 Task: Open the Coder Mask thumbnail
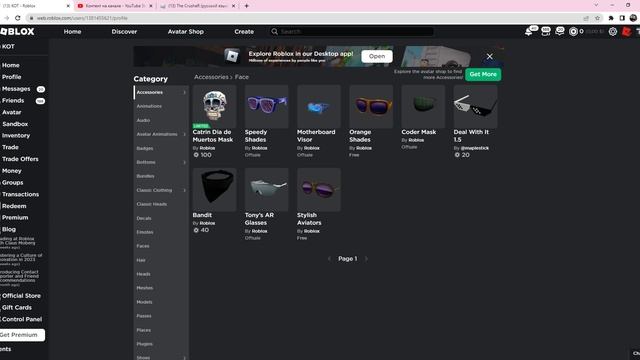pos(423,107)
